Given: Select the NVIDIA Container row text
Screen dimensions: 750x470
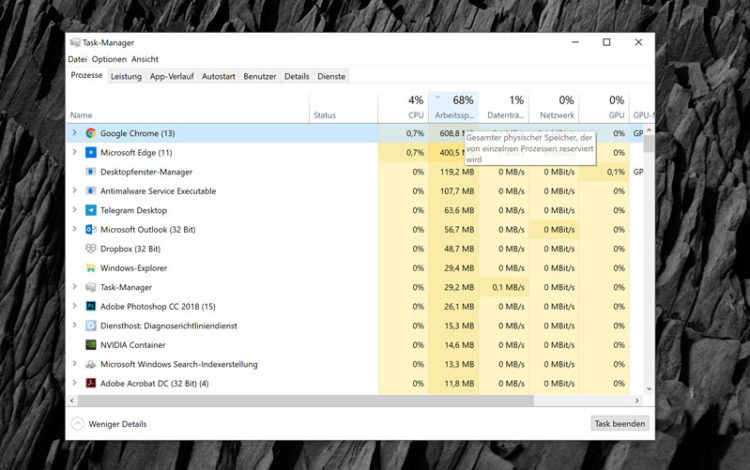Looking at the screenshot, I should 132,345.
